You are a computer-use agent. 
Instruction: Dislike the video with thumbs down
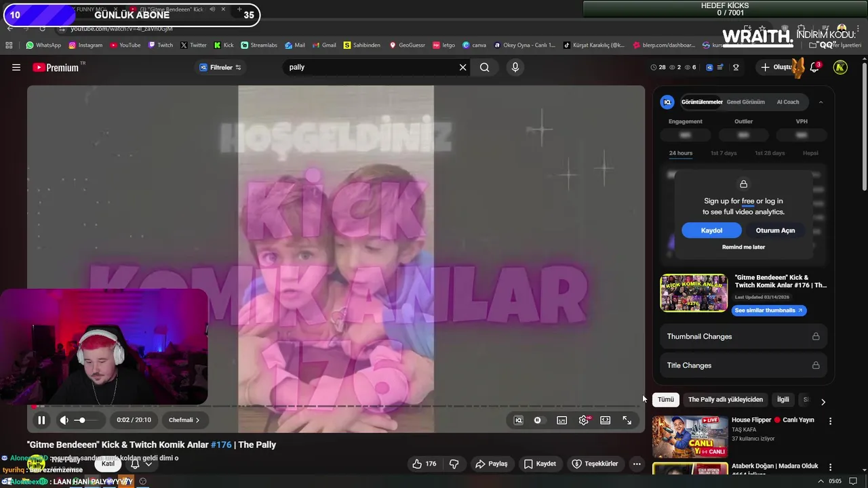point(454,464)
